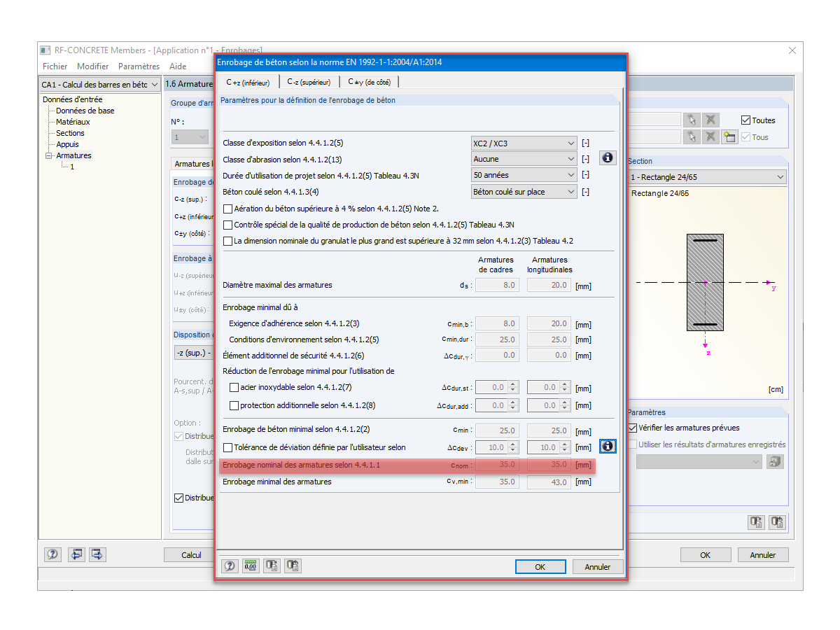Open help in RF-CONCRETE Members main window
The width and height of the screenshot is (840, 630).
pyautogui.click(x=52, y=554)
